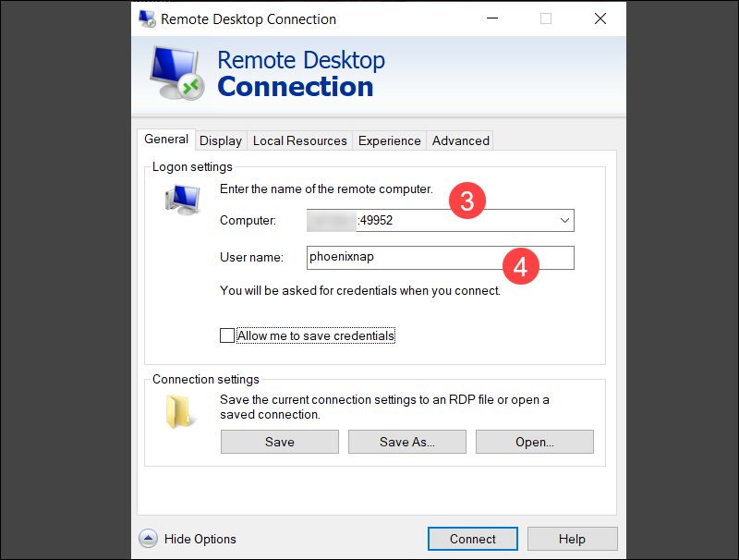The height and width of the screenshot is (560, 739).
Task: Click the 'Enter the name of the remote computer.' text
Action: click(x=326, y=189)
